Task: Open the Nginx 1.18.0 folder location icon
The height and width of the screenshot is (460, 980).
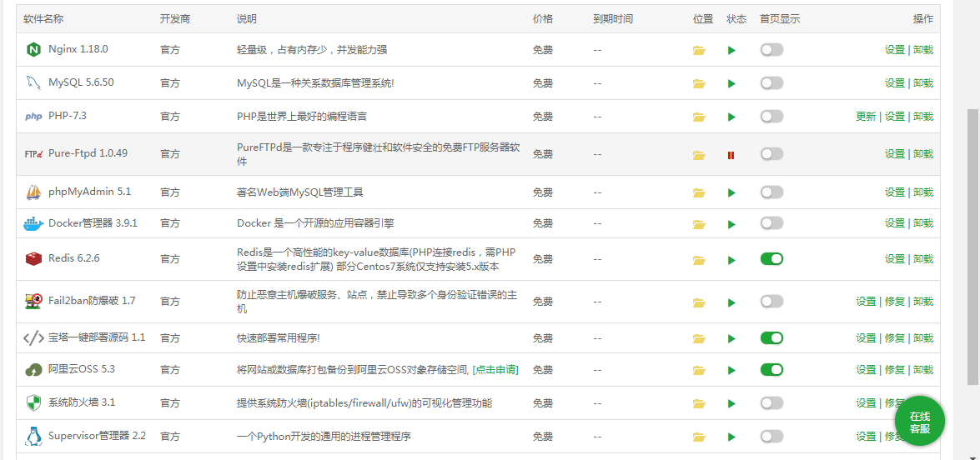Action: [699, 51]
